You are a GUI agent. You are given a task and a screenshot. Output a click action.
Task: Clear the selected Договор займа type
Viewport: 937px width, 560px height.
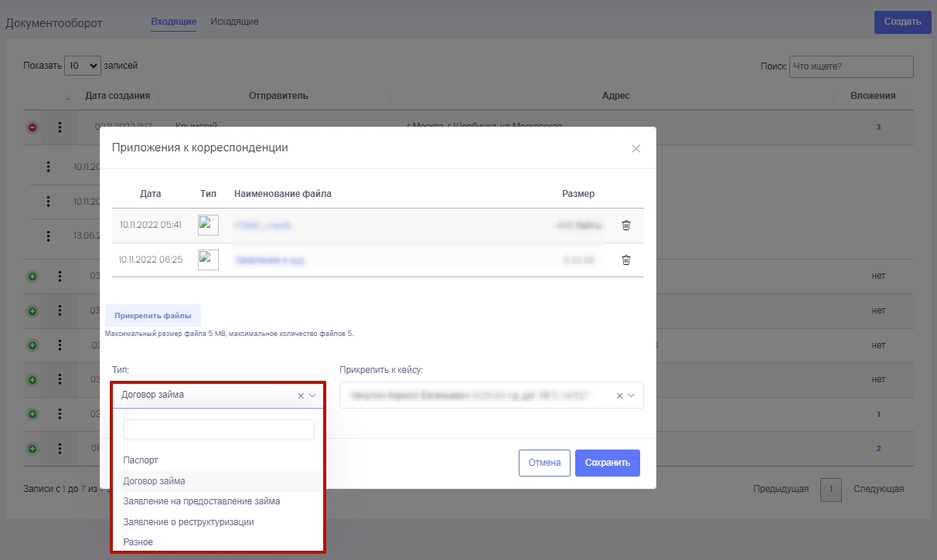[x=301, y=395]
